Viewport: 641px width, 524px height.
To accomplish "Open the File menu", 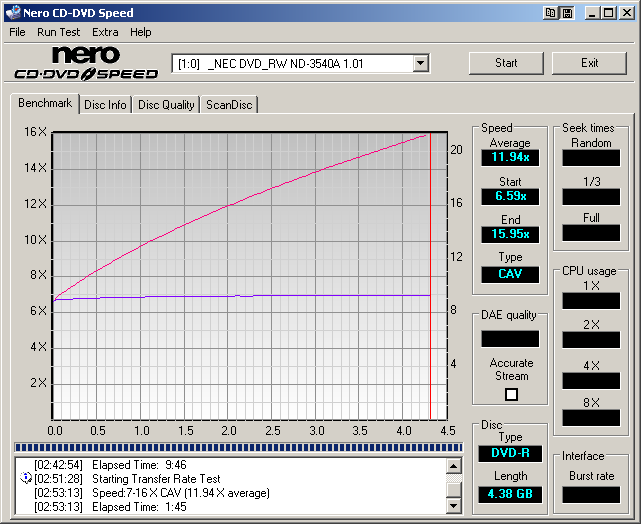I will (x=17, y=32).
